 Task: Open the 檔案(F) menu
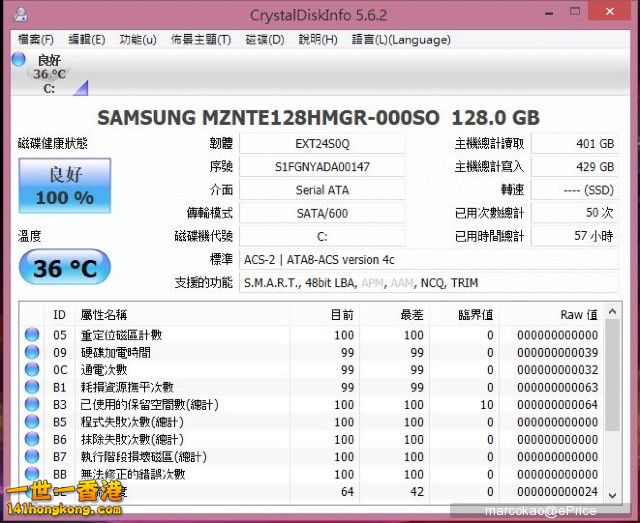coord(36,40)
